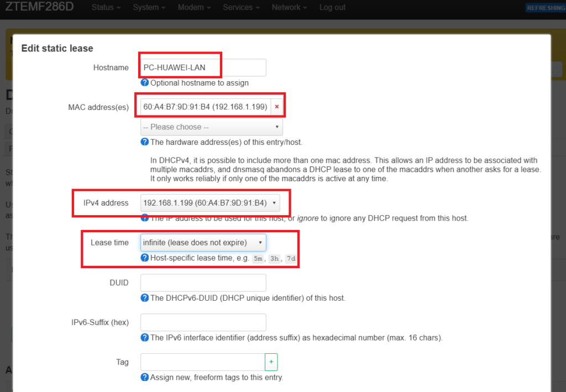Click into the Hostname input field
This screenshot has width=566, height=392.
(x=203, y=67)
